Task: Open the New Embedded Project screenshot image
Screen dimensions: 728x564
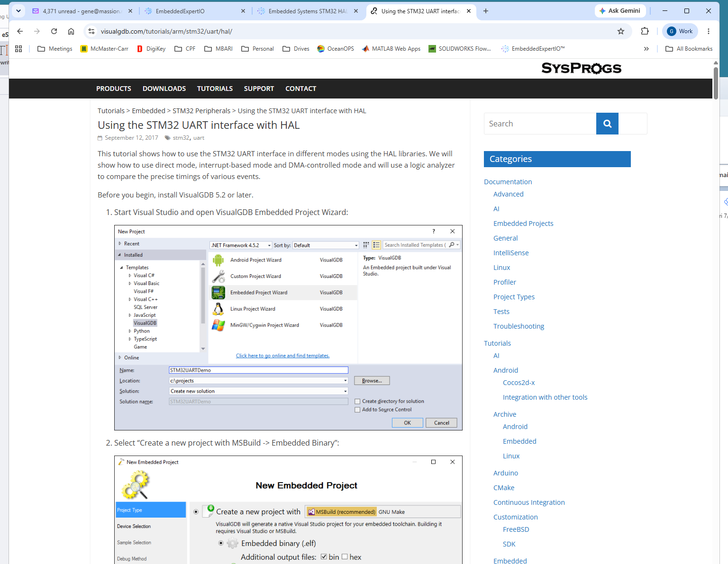Action: [288, 510]
